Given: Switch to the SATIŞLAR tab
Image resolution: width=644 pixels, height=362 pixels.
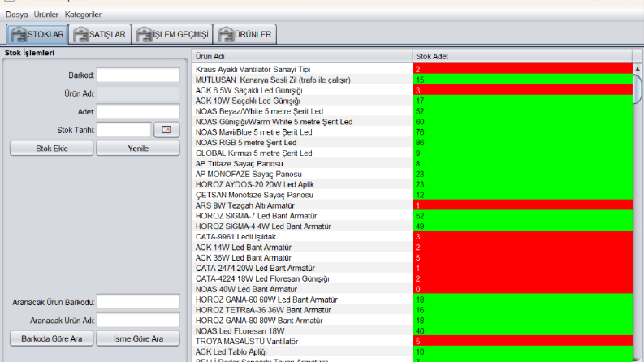Looking at the screenshot, I should [99, 34].
